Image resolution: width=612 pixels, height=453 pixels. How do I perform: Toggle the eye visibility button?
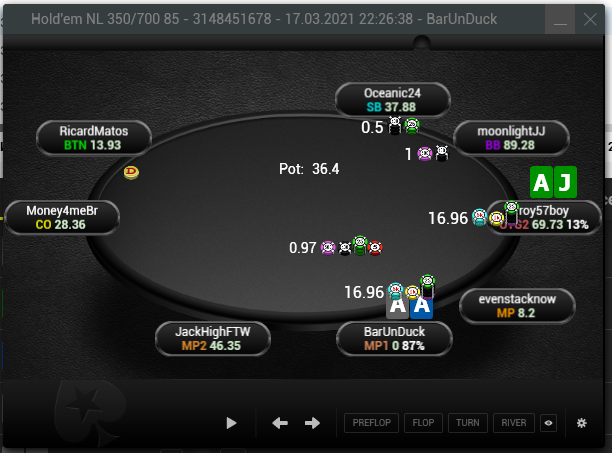tap(548, 423)
